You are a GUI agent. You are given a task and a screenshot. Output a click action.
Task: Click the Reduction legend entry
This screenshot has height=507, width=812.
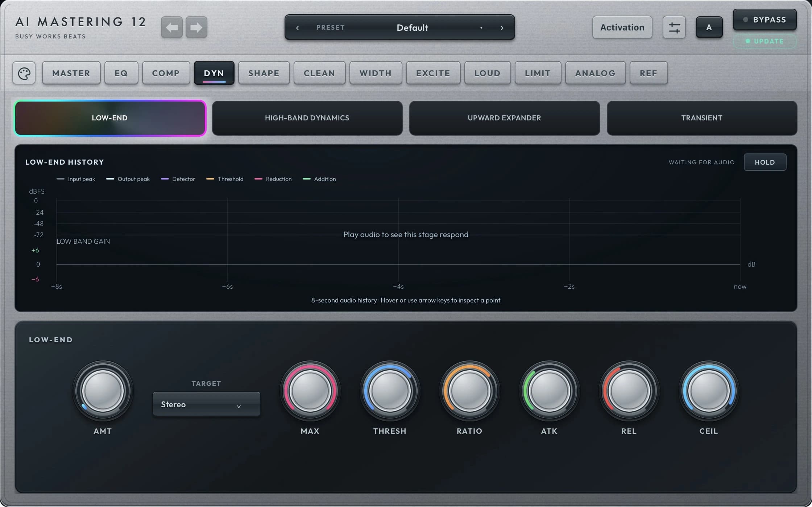coord(273,179)
